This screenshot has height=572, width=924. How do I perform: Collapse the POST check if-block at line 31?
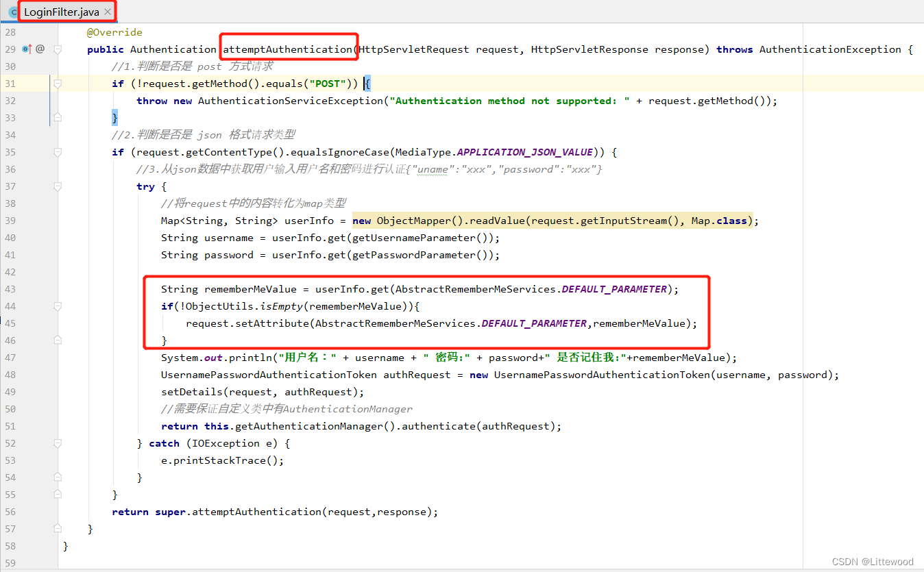[x=58, y=84]
